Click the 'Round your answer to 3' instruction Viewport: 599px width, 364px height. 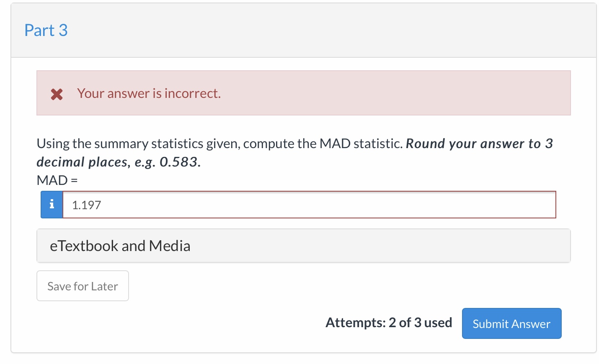[x=479, y=144]
